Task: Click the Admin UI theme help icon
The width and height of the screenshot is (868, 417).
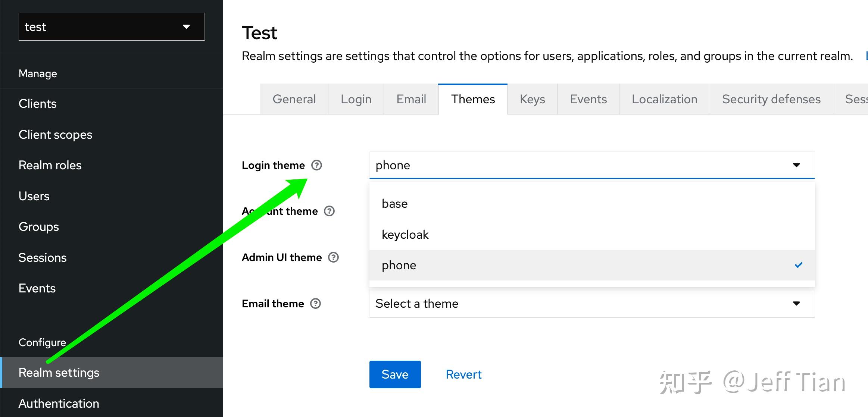Action: (x=333, y=257)
